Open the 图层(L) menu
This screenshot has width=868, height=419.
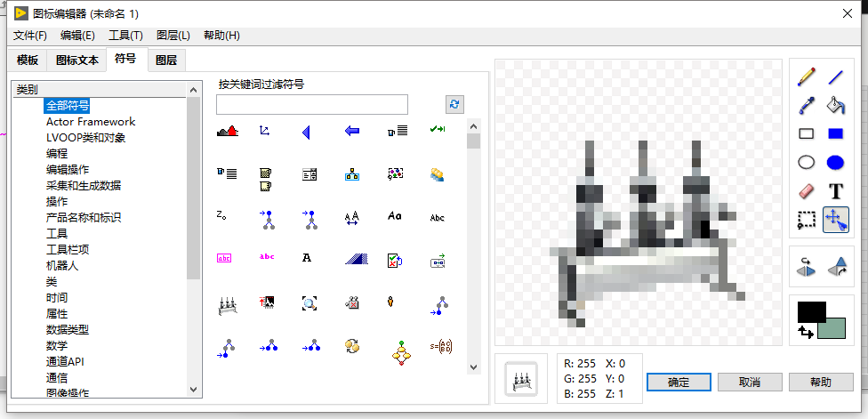[173, 36]
